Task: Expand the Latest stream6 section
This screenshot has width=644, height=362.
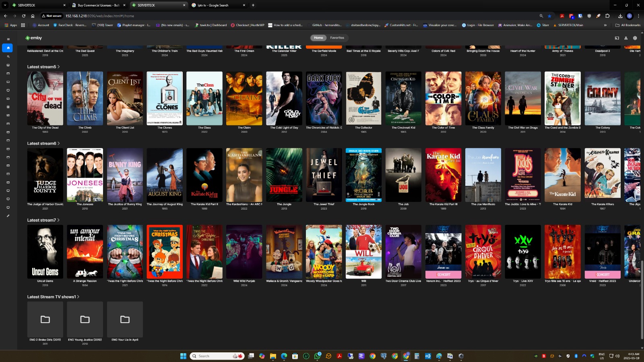Action: (43, 143)
